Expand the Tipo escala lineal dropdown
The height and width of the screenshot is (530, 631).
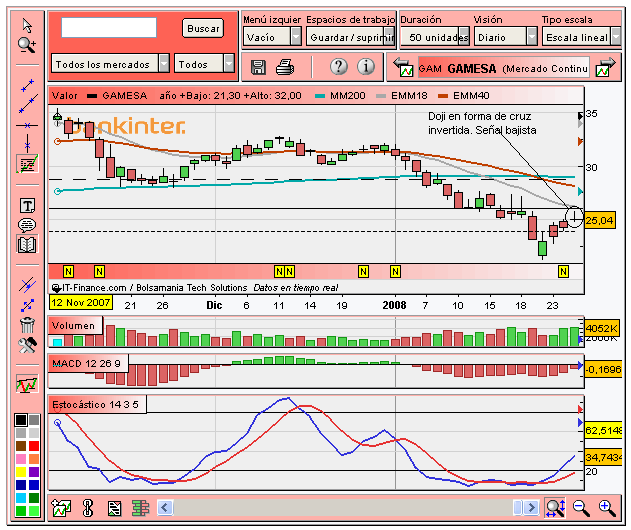pos(581,37)
